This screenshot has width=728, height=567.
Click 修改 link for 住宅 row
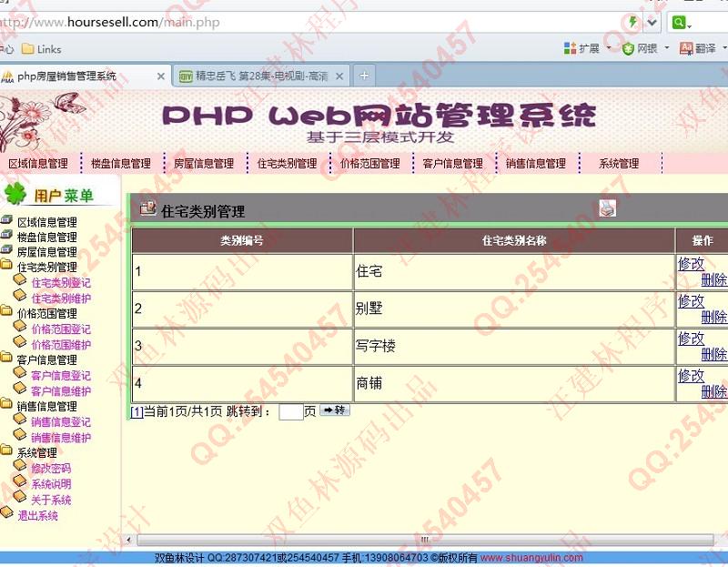coord(692,264)
